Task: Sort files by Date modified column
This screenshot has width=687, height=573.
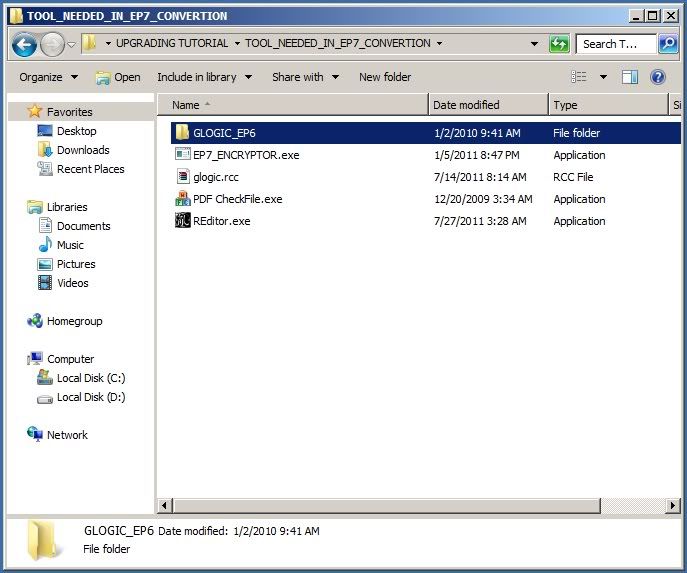Action: coord(488,105)
